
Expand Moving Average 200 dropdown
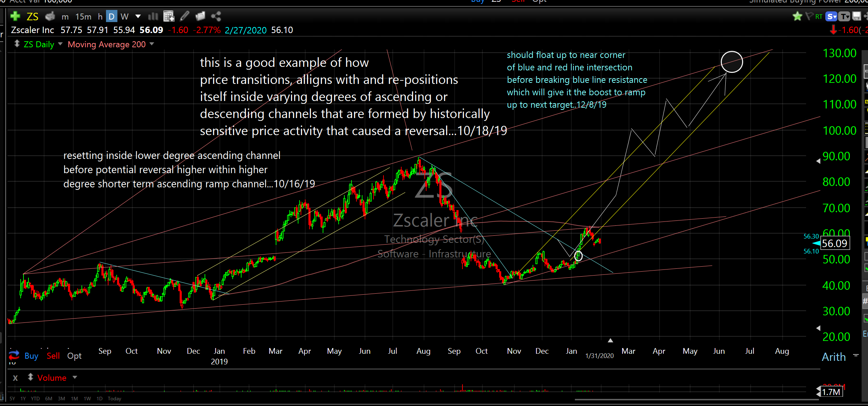[152, 44]
